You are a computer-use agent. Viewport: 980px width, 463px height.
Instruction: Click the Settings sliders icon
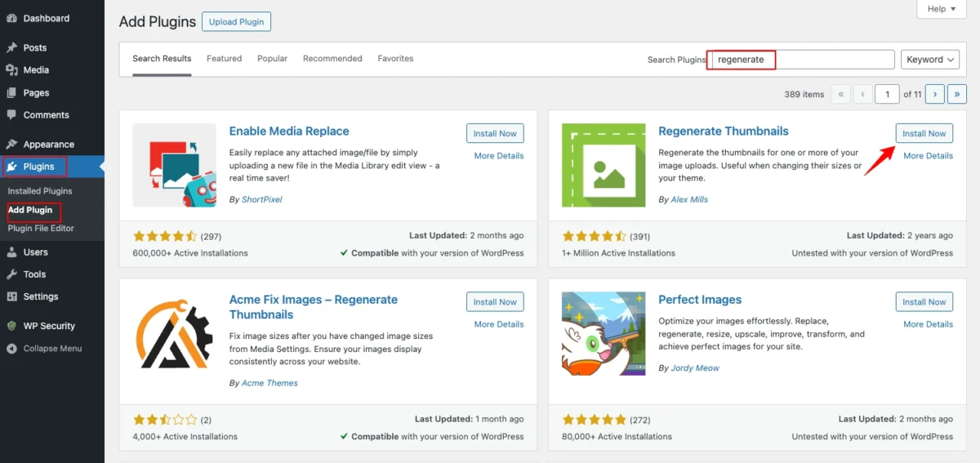pos(11,296)
